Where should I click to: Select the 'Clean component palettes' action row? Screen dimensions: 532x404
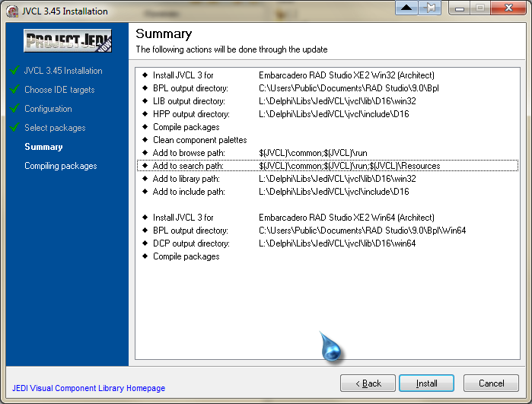(199, 140)
